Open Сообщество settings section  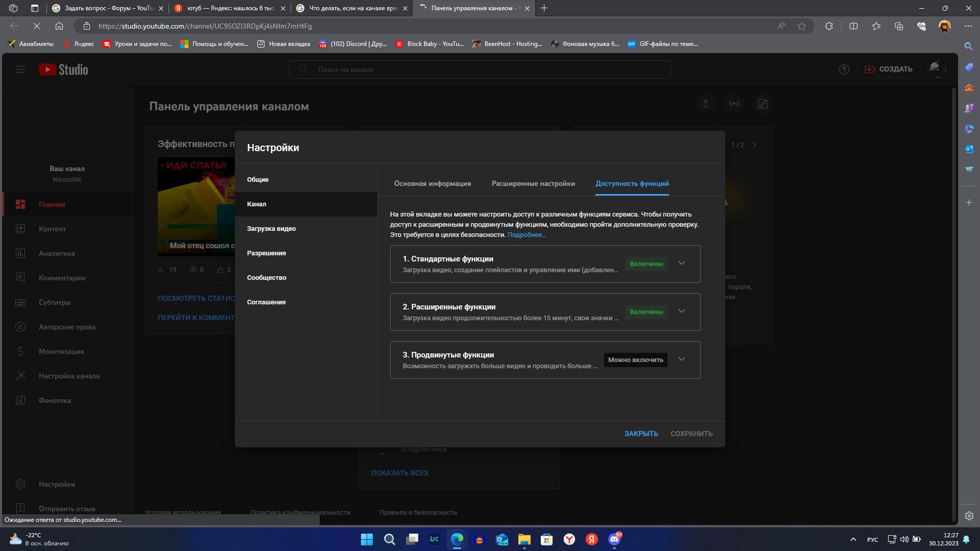tap(306, 278)
